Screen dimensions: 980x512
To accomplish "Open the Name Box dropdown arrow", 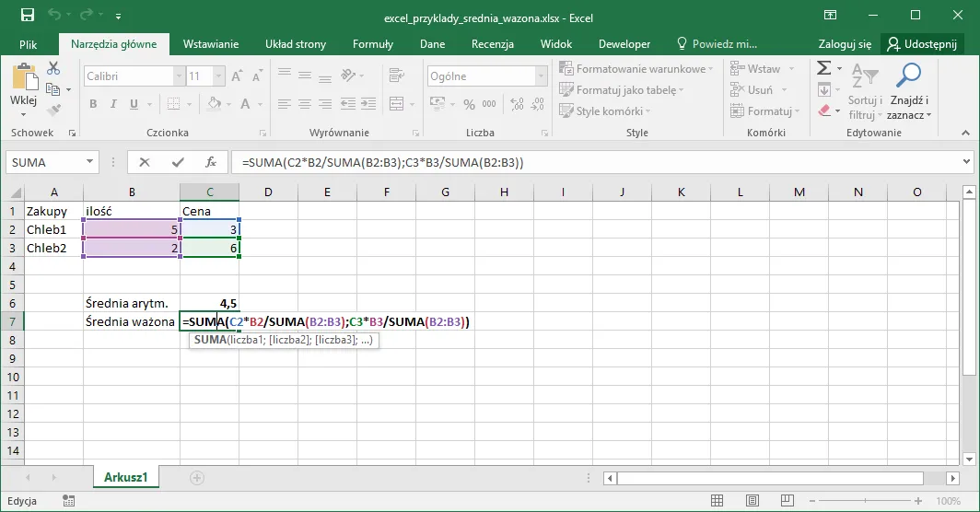I will click(x=90, y=162).
